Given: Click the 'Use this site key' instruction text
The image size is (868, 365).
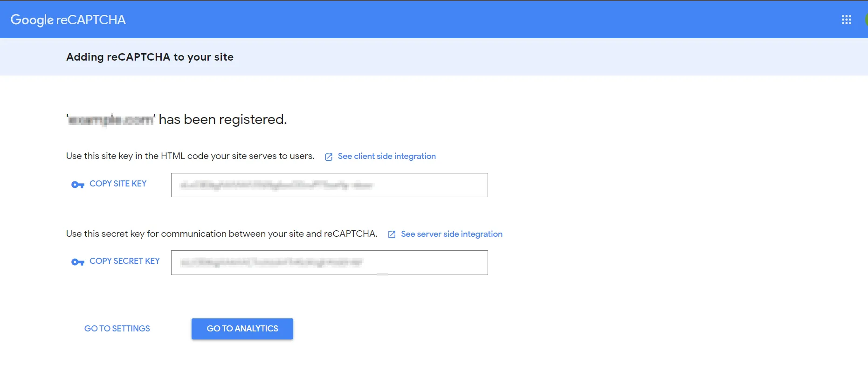Looking at the screenshot, I should pos(190,156).
